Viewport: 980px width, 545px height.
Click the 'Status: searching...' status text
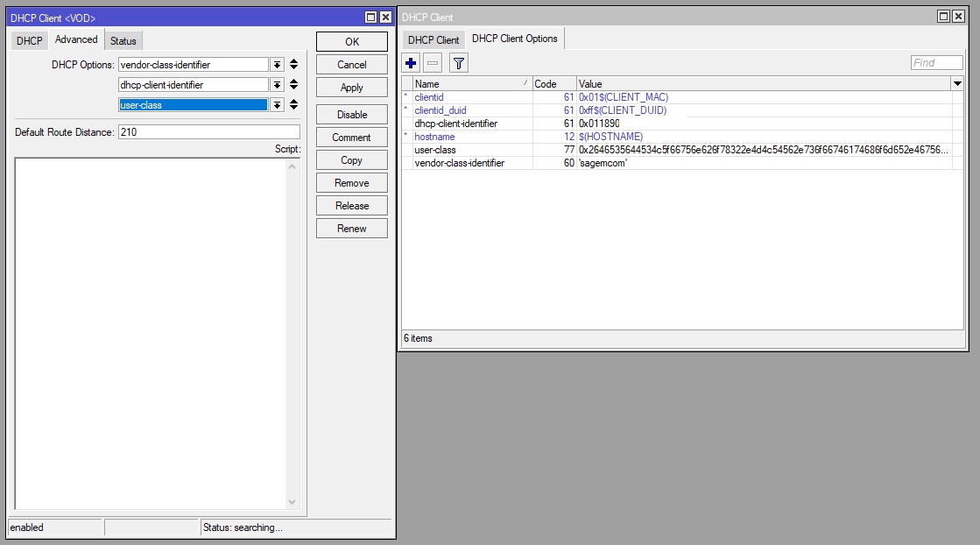[x=243, y=527]
